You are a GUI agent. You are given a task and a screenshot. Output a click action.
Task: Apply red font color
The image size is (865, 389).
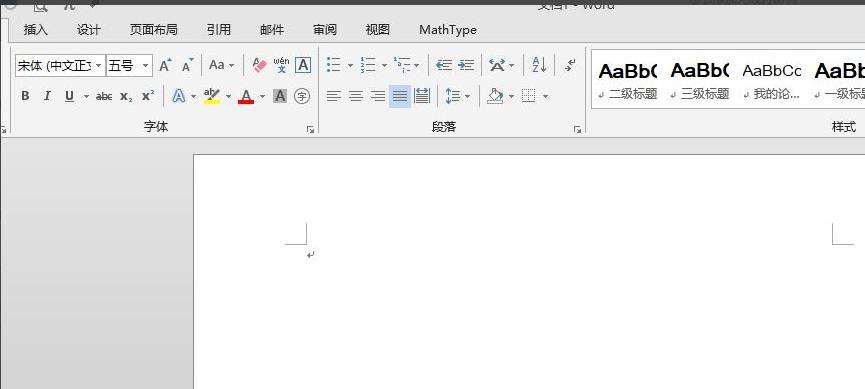tap(246, 97)
